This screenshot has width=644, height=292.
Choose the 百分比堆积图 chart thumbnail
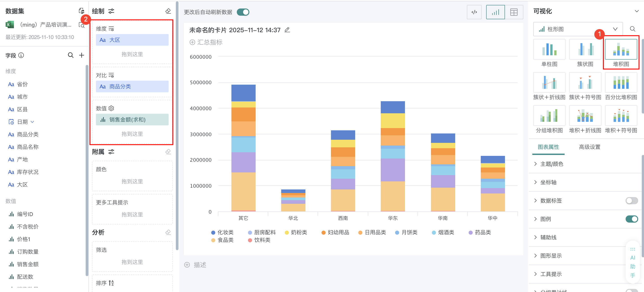coord(621,83)
